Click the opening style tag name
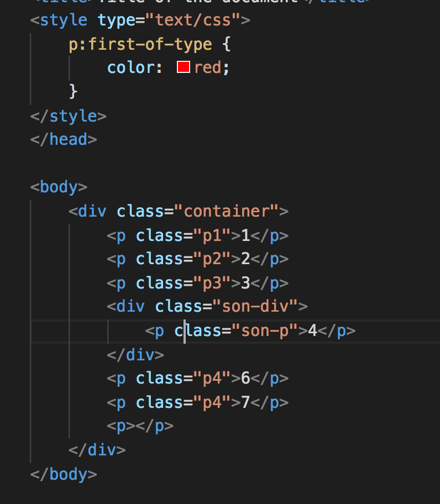 click(x=63, y=20)
